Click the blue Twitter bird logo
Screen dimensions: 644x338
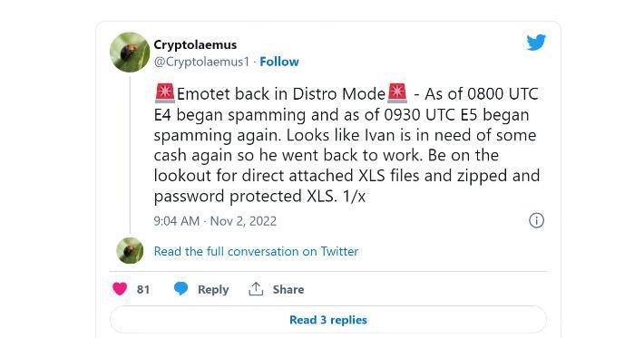coord(536,43)
